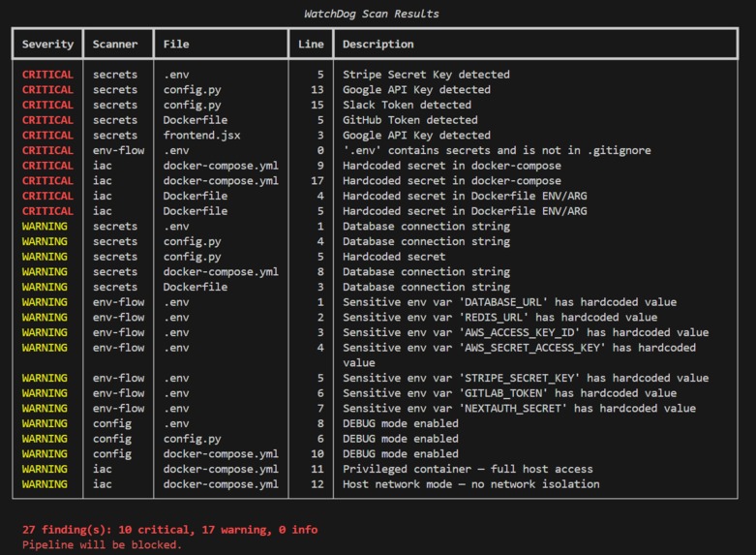
Task: Click the 'NEXTAUTH_SECRET' hardcoded value description
Action: pyautogui.click(x=519, y=409)
